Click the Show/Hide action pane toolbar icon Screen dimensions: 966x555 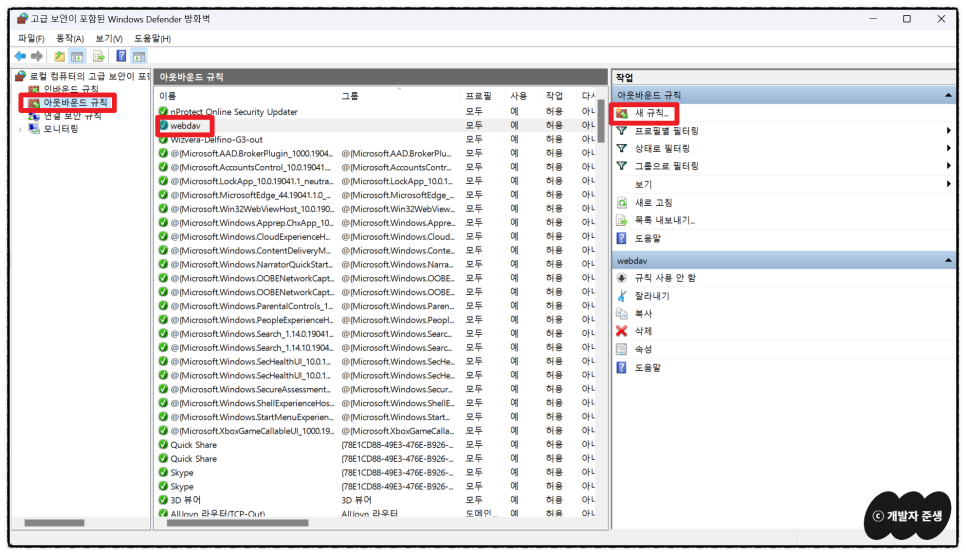click(x=139, y=56)
